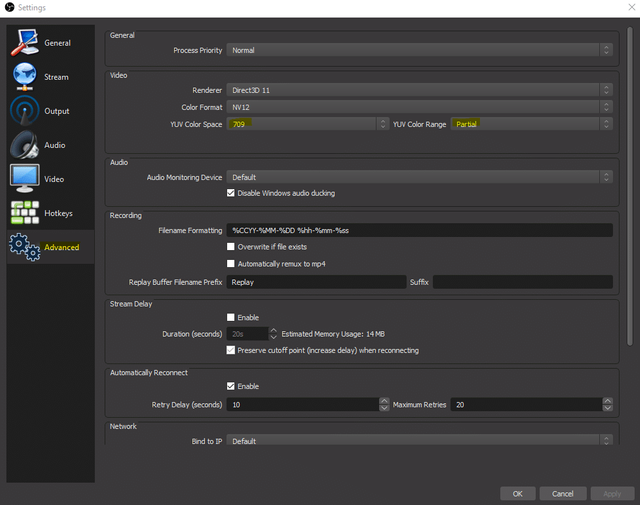Screen dimensions: 640x505
Task: Go to the Audio settings label
Action: click(55, 145)
